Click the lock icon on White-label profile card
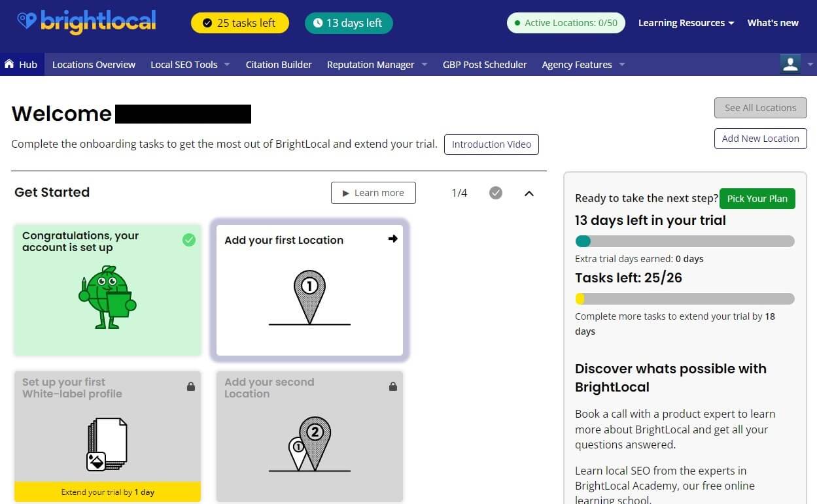817x504 pixels. 191,386
